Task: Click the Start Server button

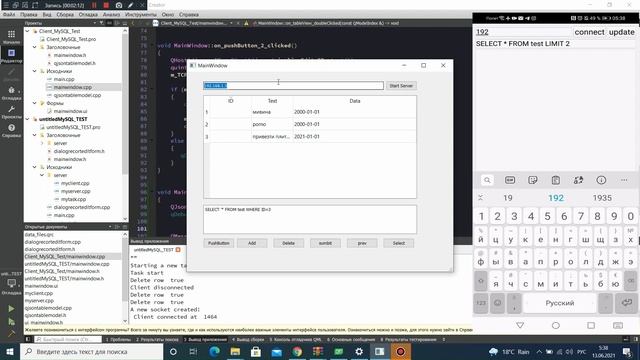Action: 401,86
